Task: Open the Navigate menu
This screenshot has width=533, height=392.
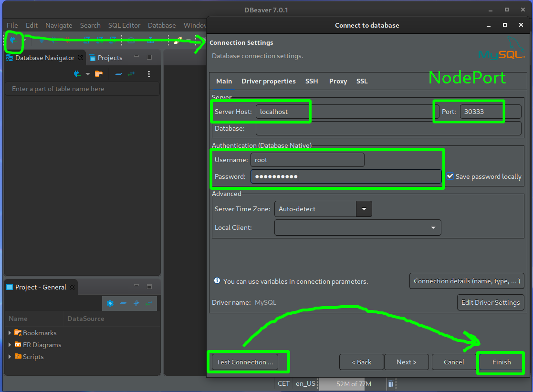Action: click(59, 25)
